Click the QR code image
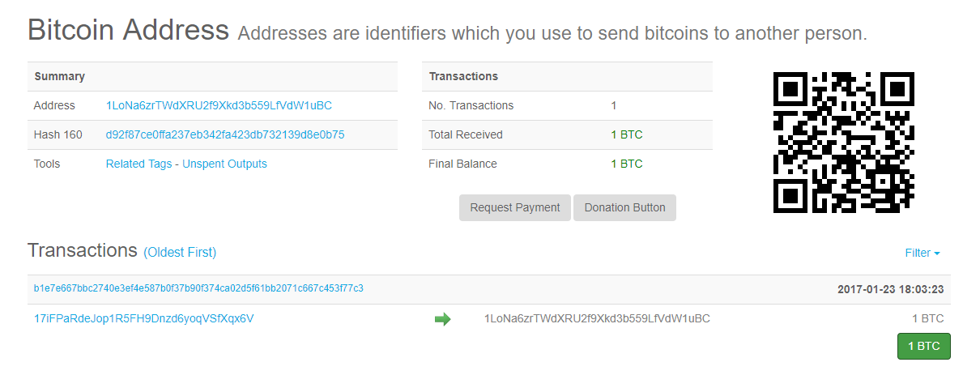 pyautogui.click(x=844, y=143)
